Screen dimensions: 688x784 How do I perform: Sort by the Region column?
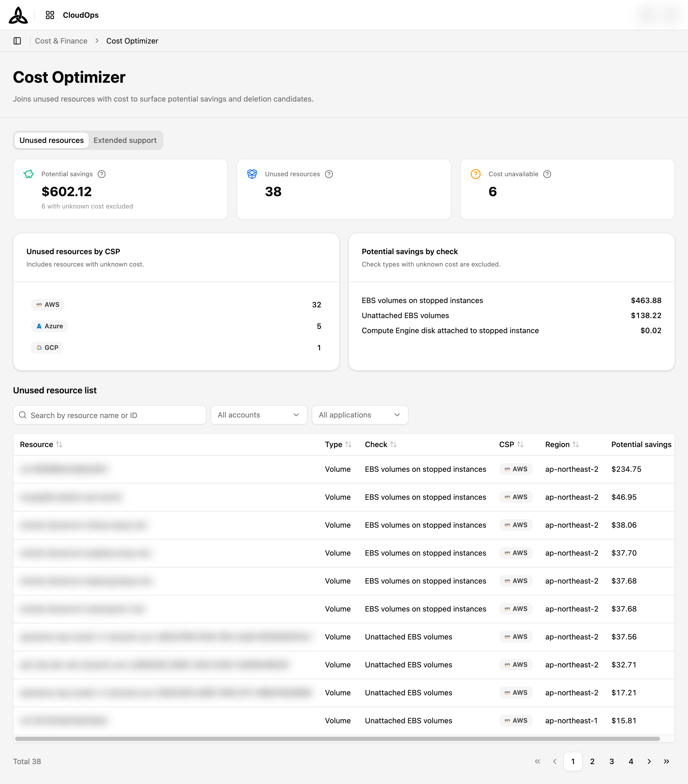(x=576, y=444)
